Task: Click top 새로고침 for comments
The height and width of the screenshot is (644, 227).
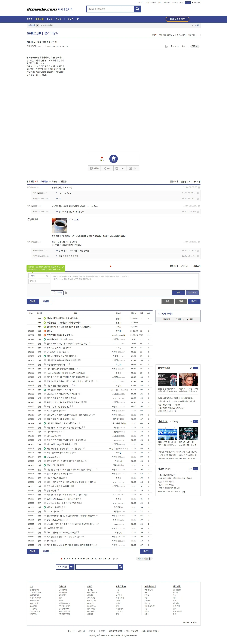Action: point(197,182)
